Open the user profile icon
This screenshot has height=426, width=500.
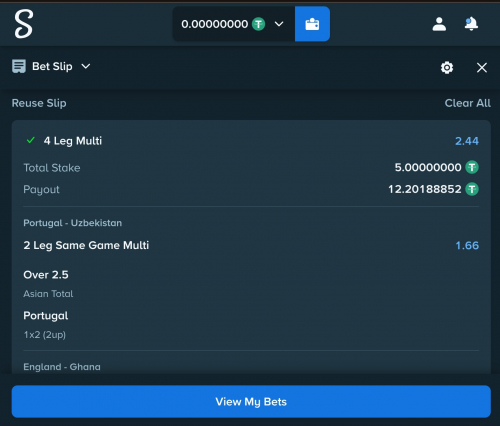point(439,24)
